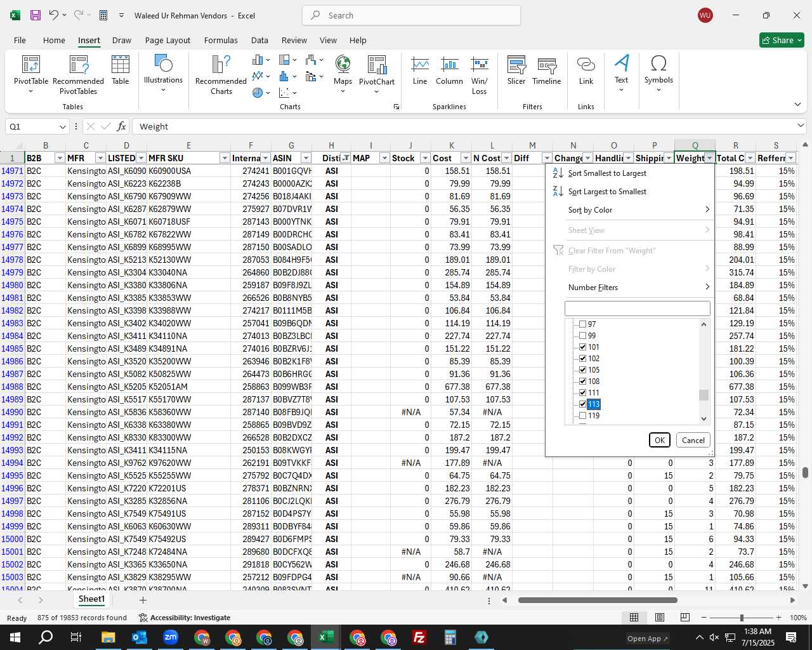This screenshot has height=650, width=812.
Task: Insert a Win/Loss sparkline
Action: click(x=480, y=75)
